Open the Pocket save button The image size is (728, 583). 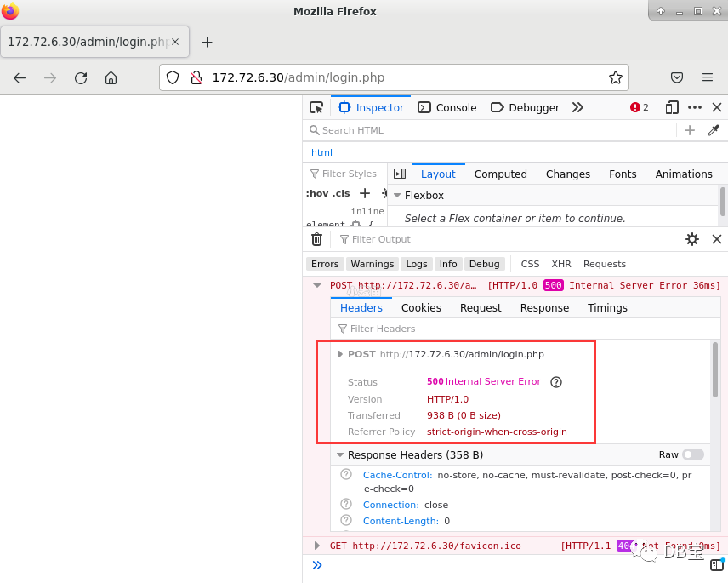click(677, 77)
